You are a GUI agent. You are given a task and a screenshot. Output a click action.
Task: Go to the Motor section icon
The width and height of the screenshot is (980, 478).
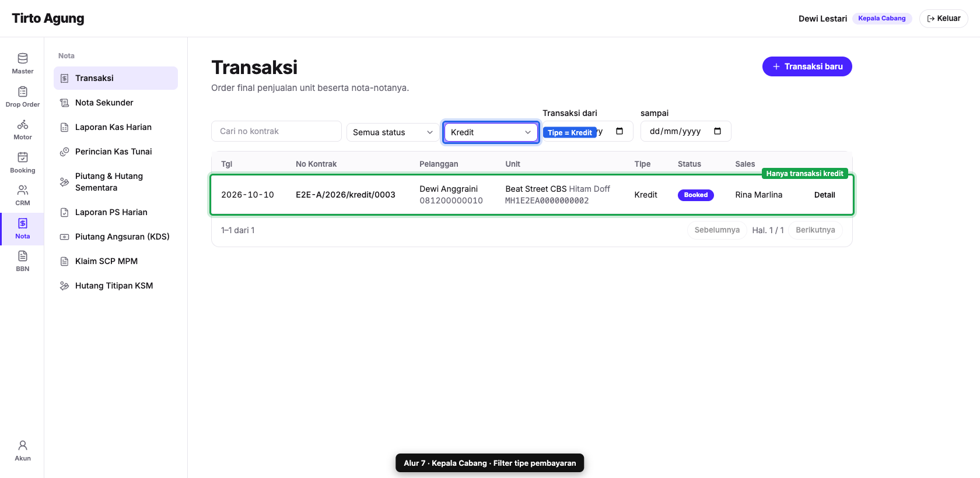[x=22, y=129]
